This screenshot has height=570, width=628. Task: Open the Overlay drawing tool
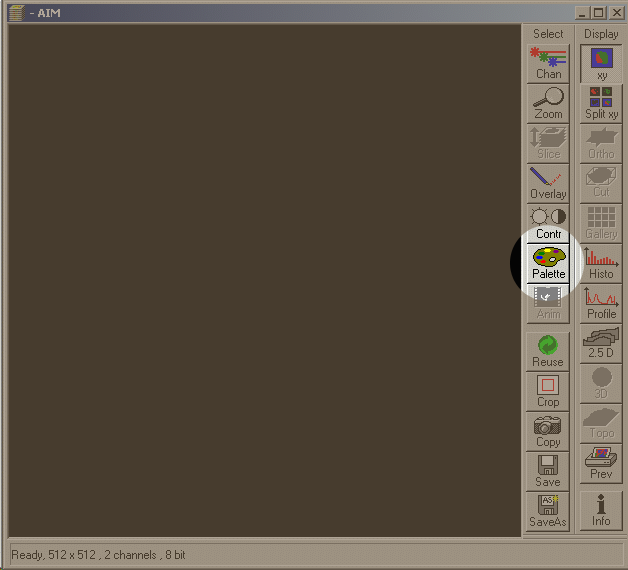[x=548, y=183]
